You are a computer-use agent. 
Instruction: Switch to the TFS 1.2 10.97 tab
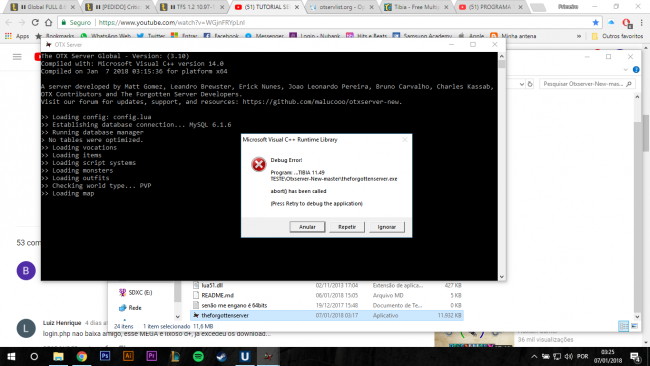point(193,7)
